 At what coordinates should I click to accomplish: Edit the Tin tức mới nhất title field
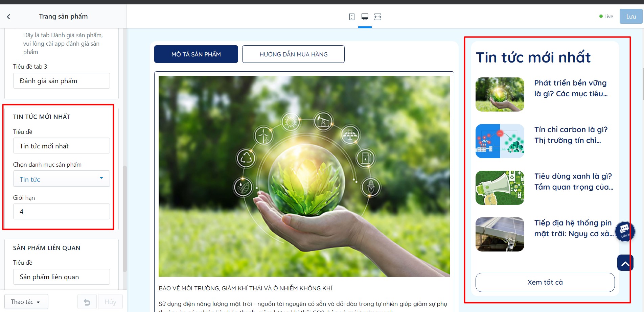pos(62,146)
